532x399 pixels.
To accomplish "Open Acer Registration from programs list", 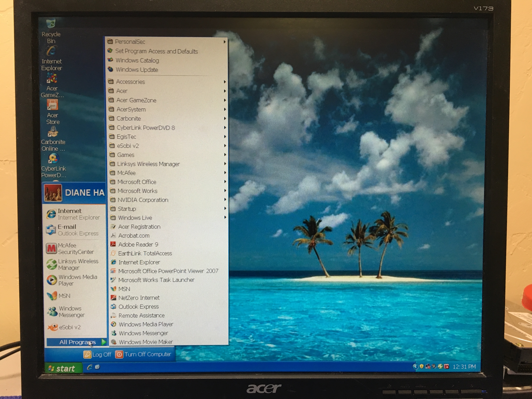I will click(x=168, y=227).
